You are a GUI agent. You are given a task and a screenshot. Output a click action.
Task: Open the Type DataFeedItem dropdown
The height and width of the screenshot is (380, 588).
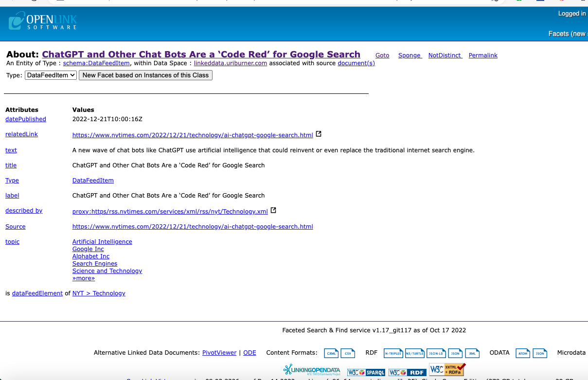51,75
